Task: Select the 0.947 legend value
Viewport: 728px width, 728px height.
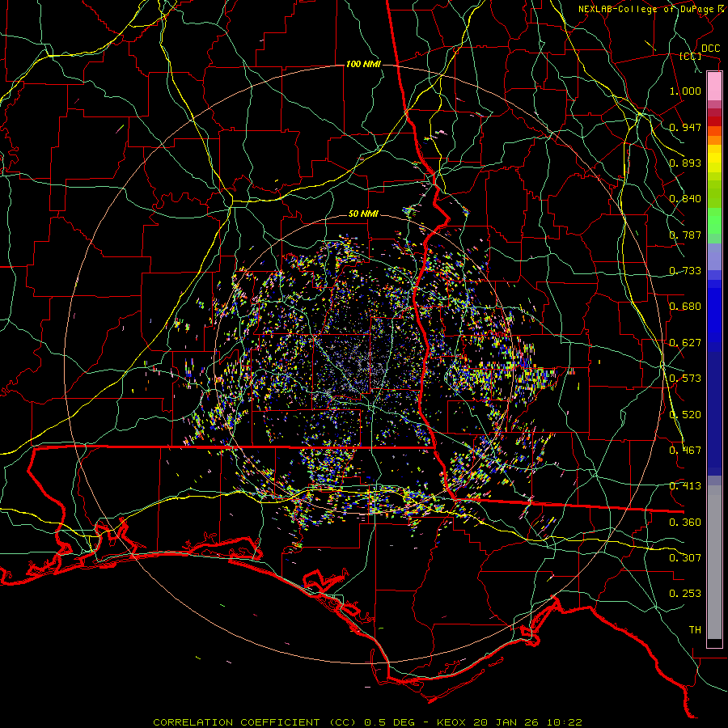Action: click(x=685, y=127)
